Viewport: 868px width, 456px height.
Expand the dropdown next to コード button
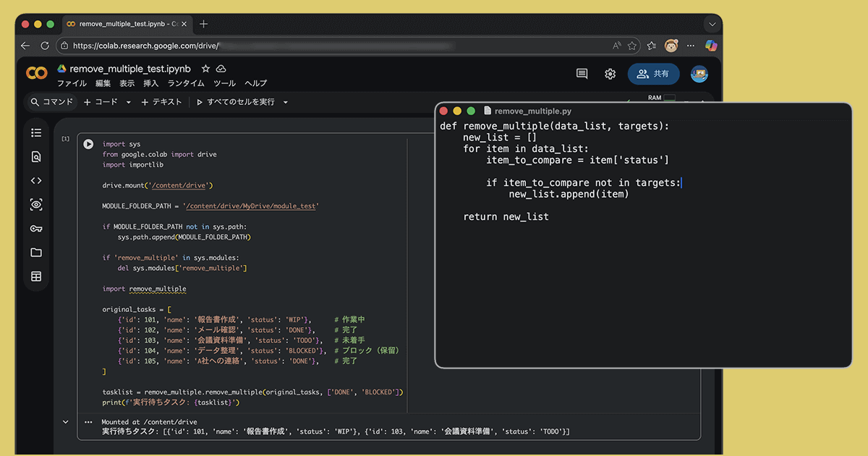127,102
